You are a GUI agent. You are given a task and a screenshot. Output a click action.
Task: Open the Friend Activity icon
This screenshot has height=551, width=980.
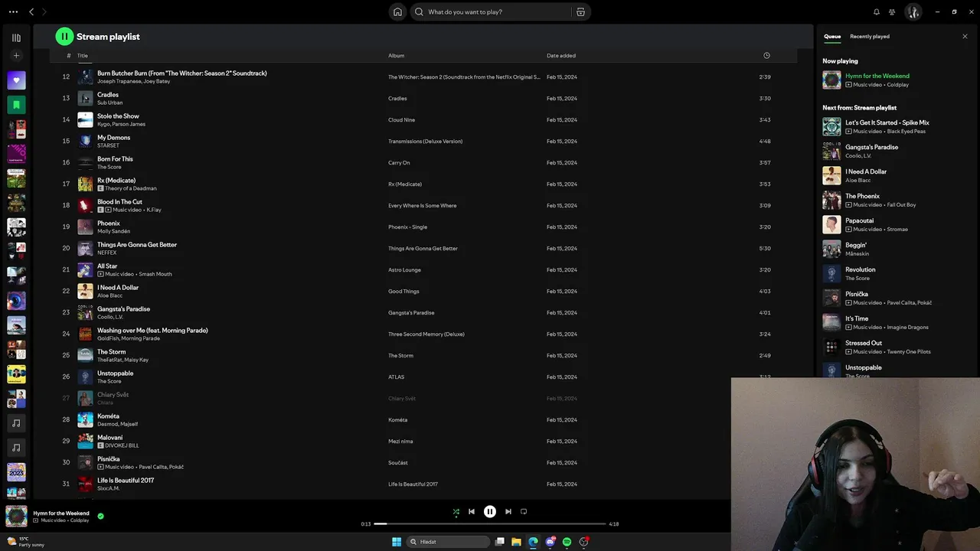892,12
